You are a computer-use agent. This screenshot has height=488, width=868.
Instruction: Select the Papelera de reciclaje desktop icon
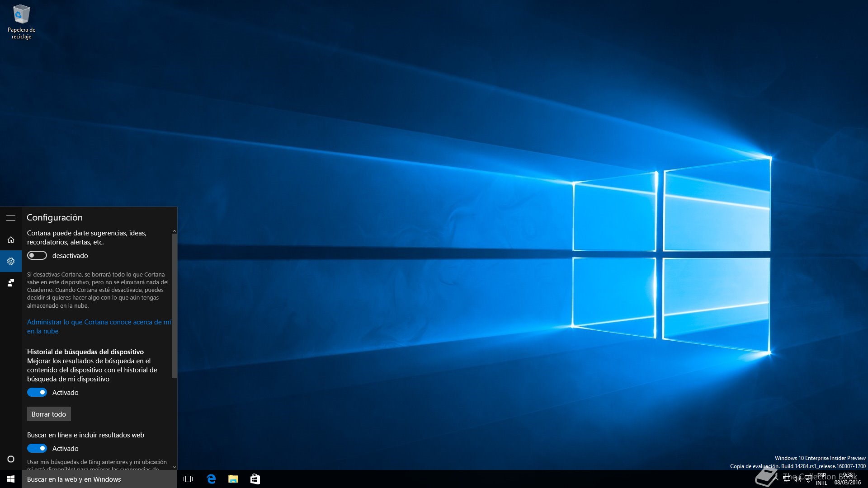tap(21, 22)
